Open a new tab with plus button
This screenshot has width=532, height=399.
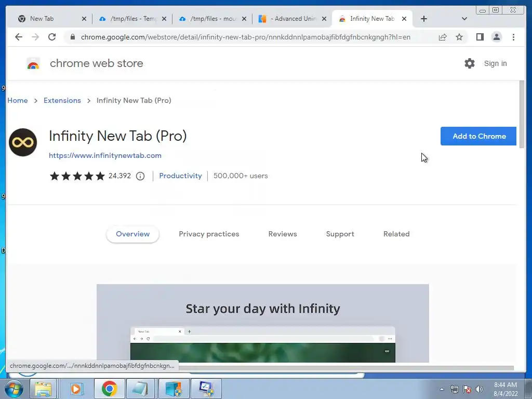[x=424, y=19]
